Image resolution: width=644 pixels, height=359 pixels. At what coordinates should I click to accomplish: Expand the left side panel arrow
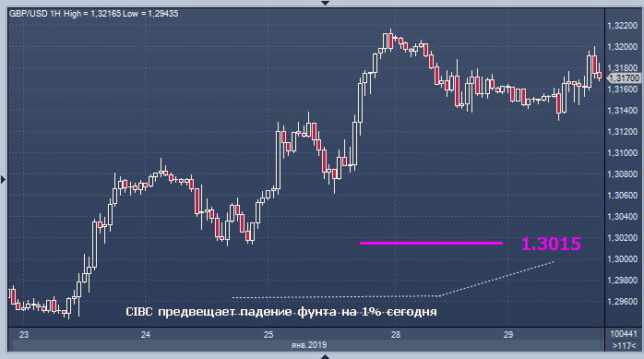[4, 179]
